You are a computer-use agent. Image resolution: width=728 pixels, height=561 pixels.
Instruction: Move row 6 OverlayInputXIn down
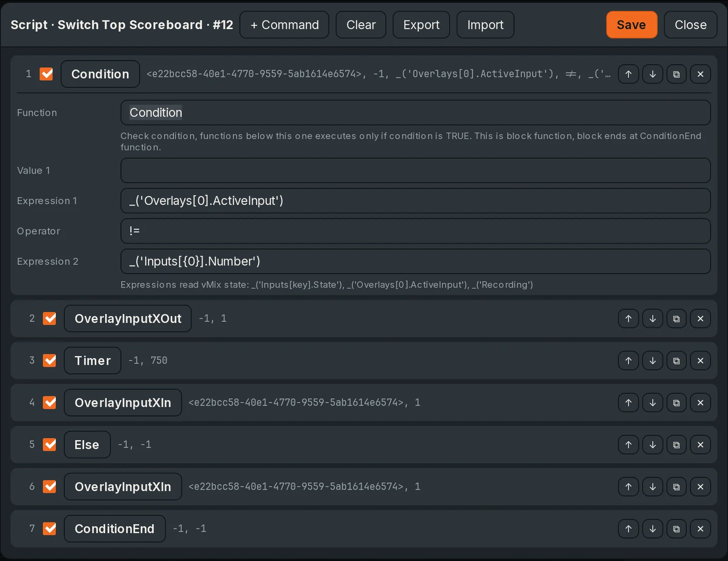click(x=652, y=487)
